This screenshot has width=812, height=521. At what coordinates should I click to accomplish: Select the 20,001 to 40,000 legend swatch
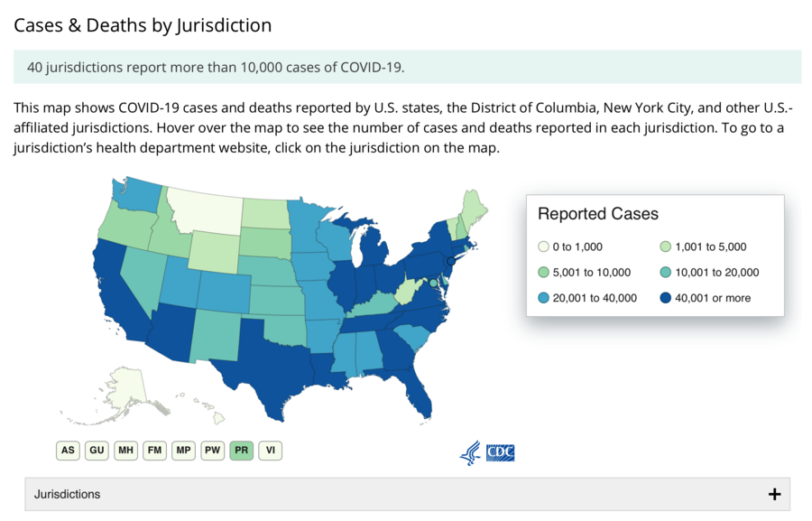coord(543,298)
